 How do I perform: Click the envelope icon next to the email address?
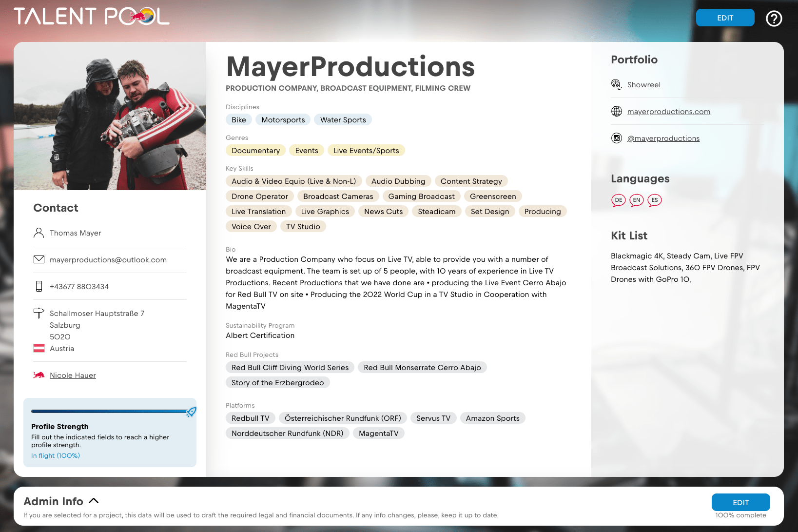[39, 259]
